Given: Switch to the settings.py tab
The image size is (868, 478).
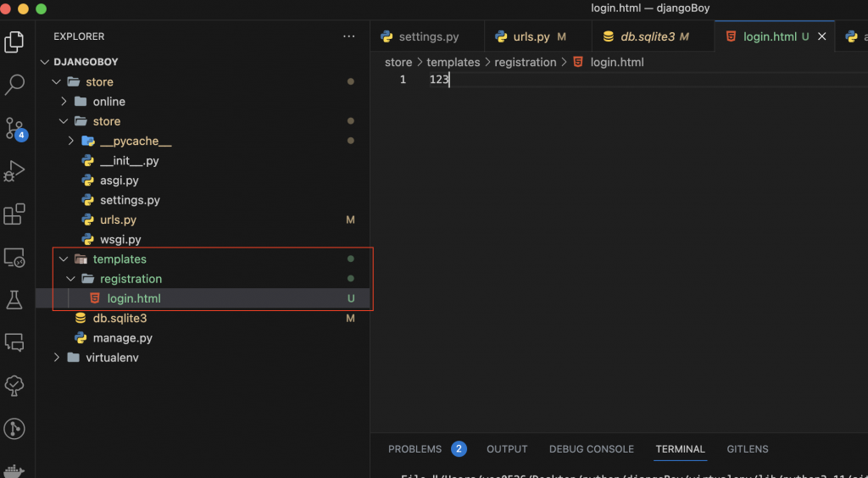Looking at the screenshot, I should tap(427, 36).
